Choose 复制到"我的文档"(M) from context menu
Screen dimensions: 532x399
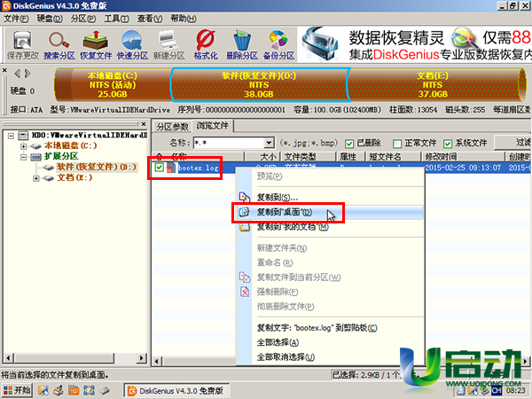(330, 227)
